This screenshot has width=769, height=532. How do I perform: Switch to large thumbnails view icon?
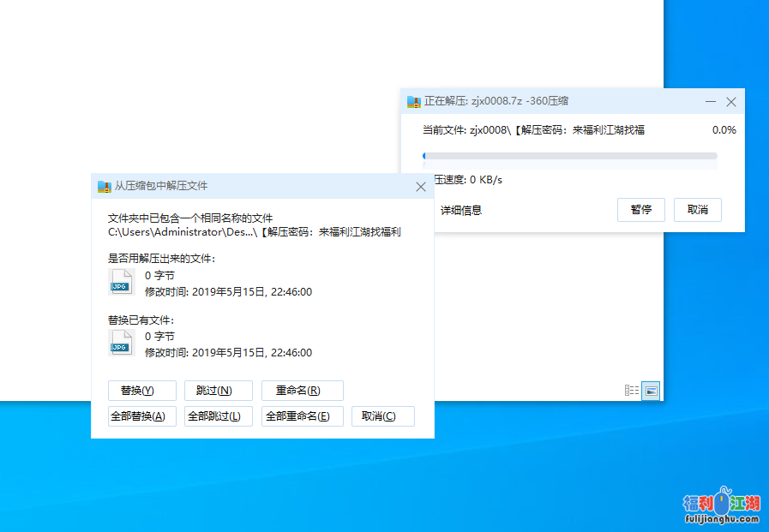click(652, 391)
